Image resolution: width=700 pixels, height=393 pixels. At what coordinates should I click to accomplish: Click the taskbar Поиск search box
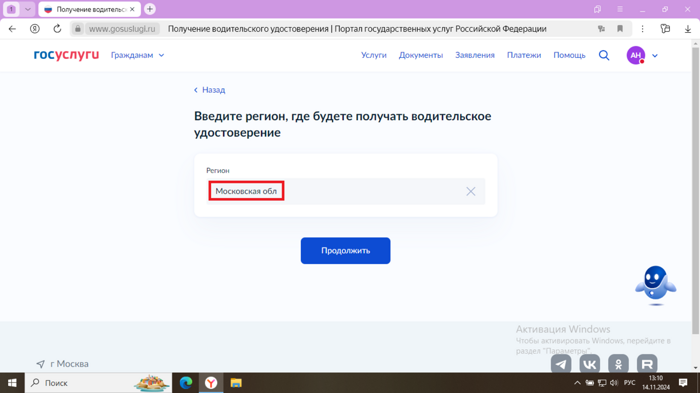(x=98, y=383)
